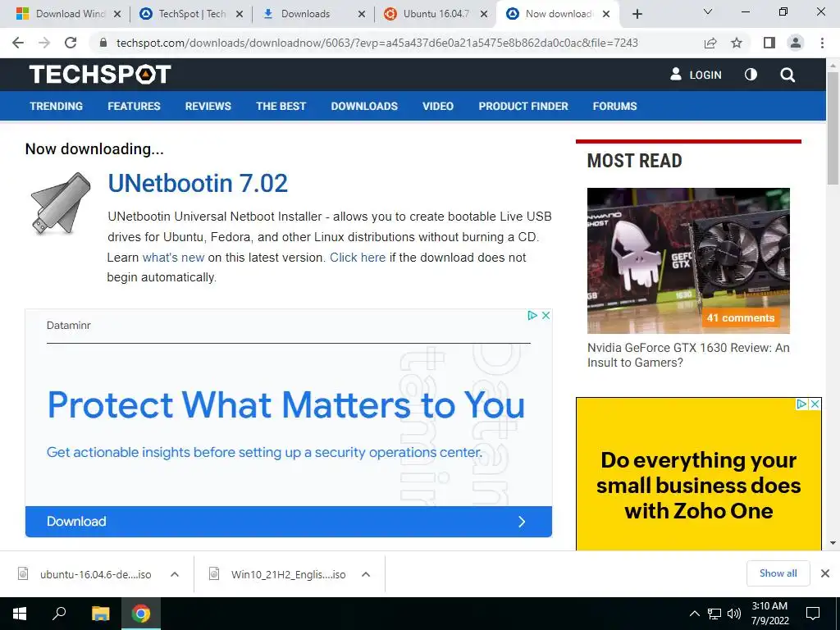Close the downloads shelf

click(x=825, y=573)
